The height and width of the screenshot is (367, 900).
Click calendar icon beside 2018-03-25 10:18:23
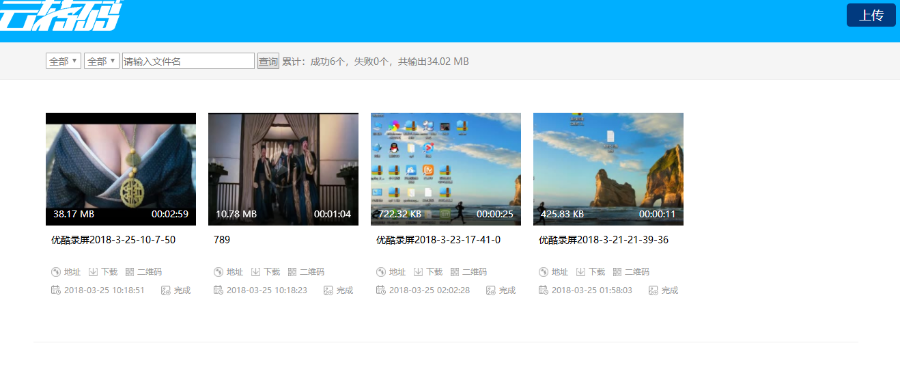click(218, 290)
